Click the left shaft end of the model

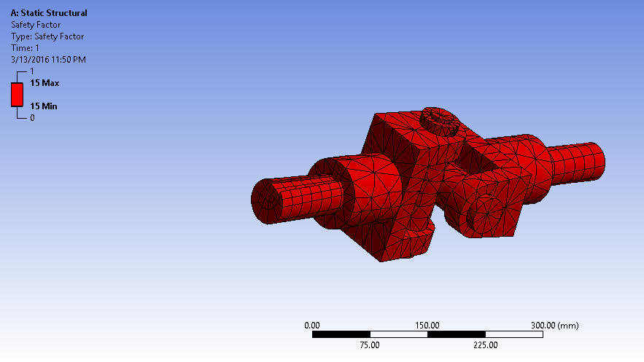click(x=267, y=202)
